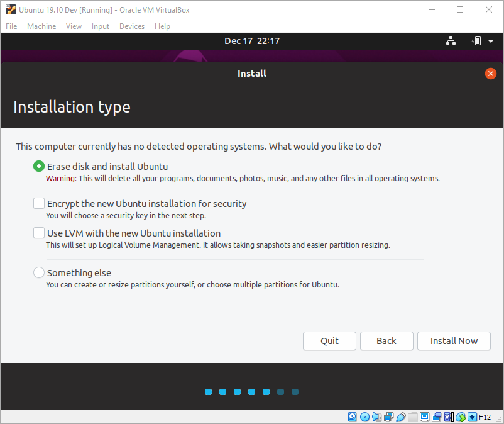
Task: Minimize the VirtualBox window
Action: (x=432, y=9)
